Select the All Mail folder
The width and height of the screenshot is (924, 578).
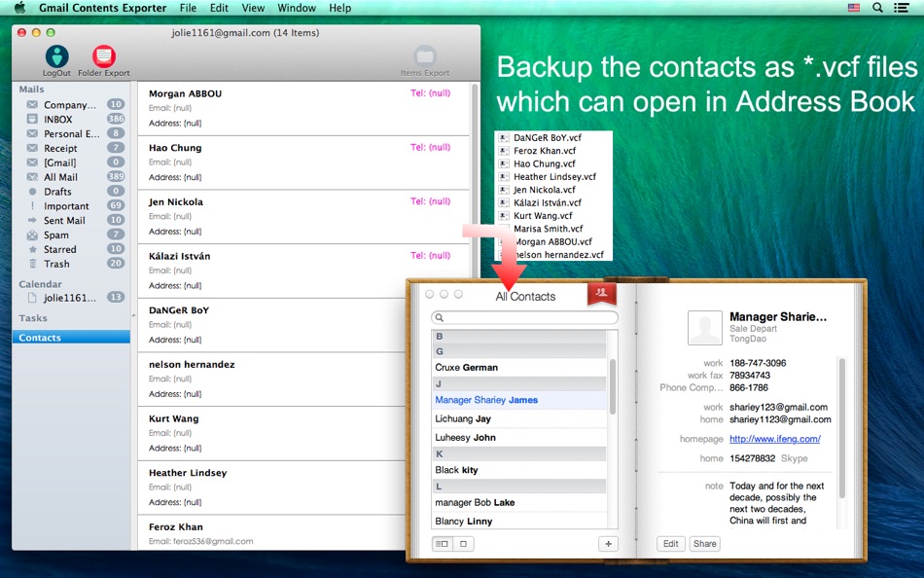(71, 177)
